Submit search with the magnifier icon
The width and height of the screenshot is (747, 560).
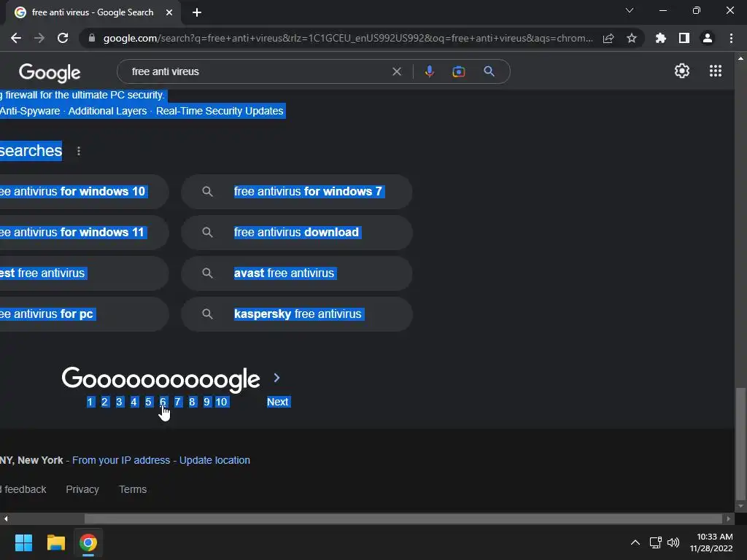tap(489, 71)
